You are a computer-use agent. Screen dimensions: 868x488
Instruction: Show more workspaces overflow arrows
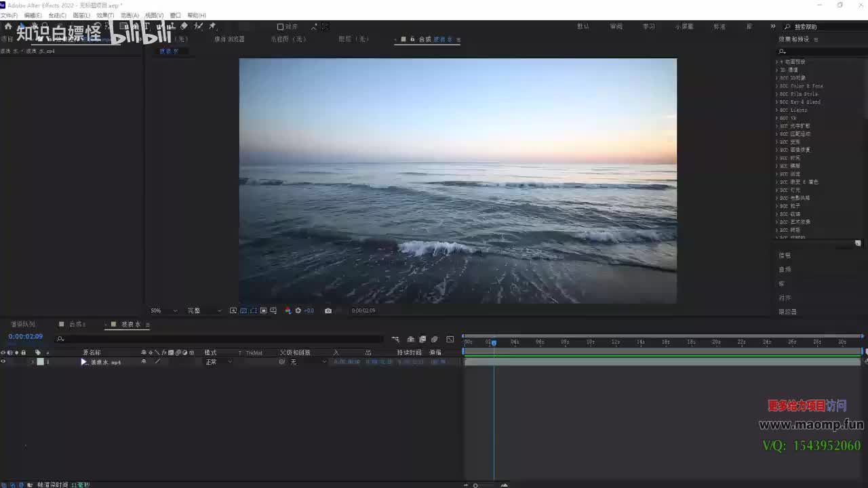(x=772, y=26)
